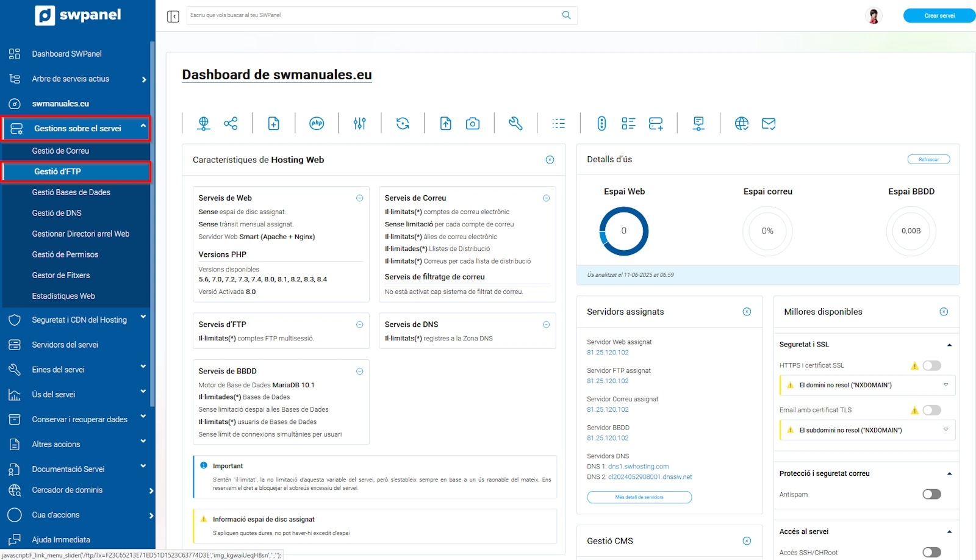
Task: Click the monitor presentation toolbar icon
Action: (x=698, y=123)
